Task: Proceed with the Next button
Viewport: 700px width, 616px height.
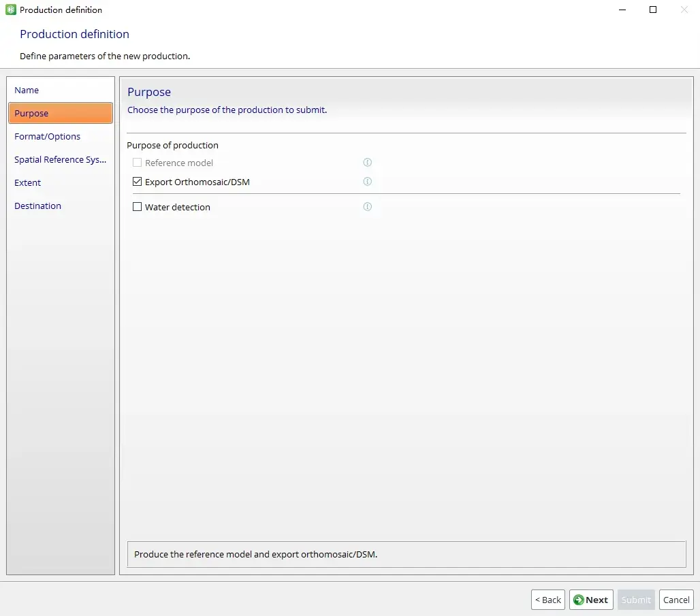Action: 591,600
